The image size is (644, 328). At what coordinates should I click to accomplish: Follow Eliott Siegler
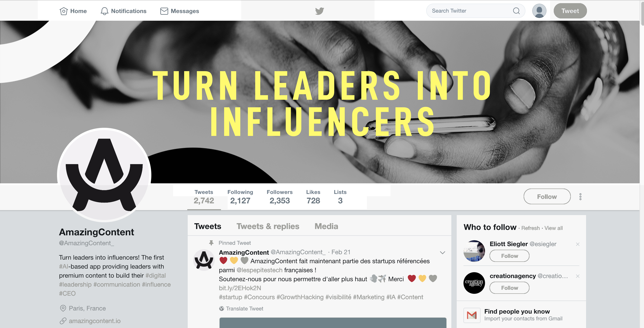(x=509, y=256)
